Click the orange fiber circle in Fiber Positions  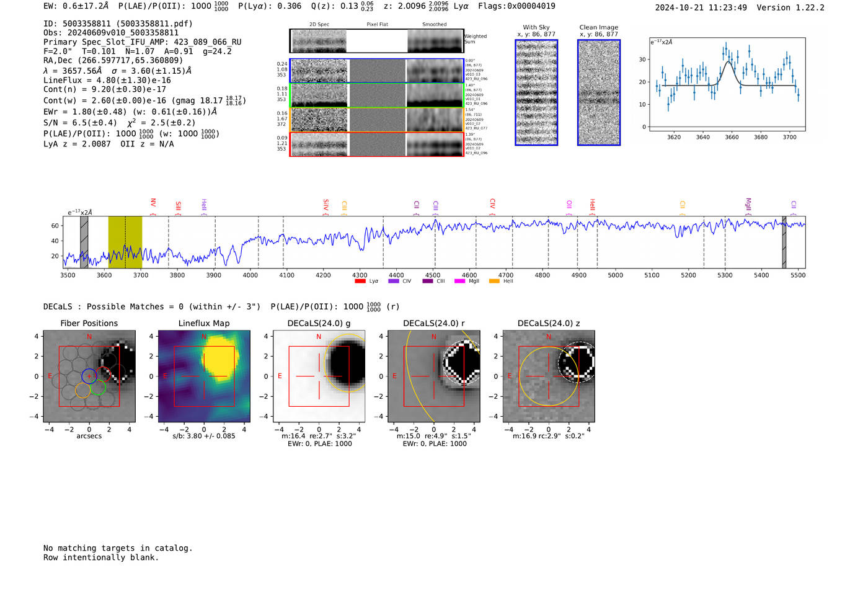tap(83, 390)
